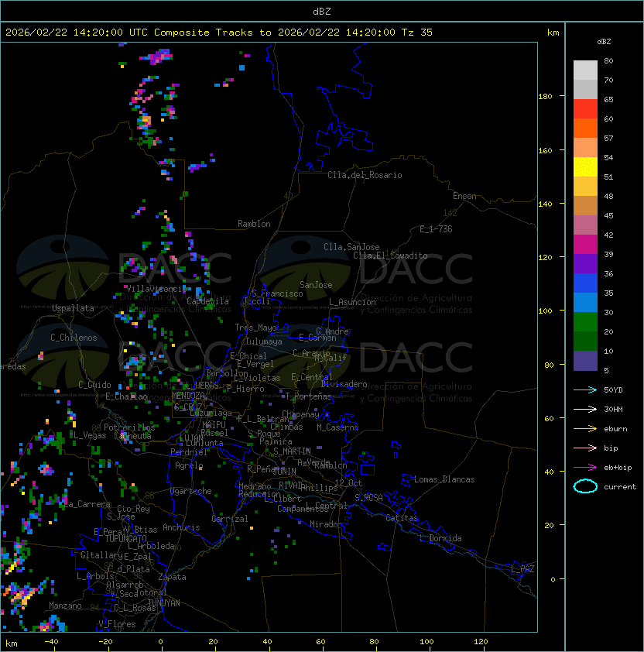This screenshot has height=652, width=644.
Task: Click the 'S_MARTIN' map label
Action: pyautogui.click(x=292, y=451)
